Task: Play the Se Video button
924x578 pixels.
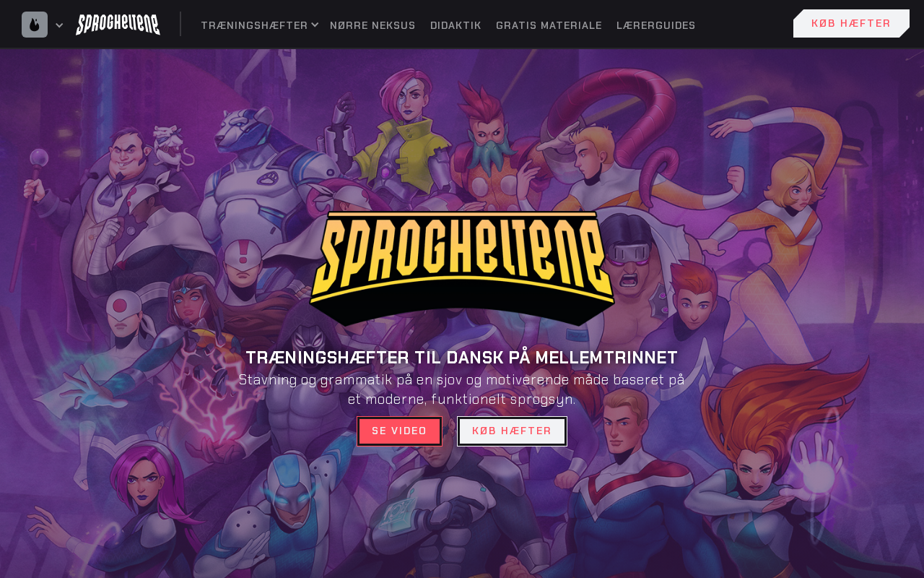Action: click(x=399, y=431)
